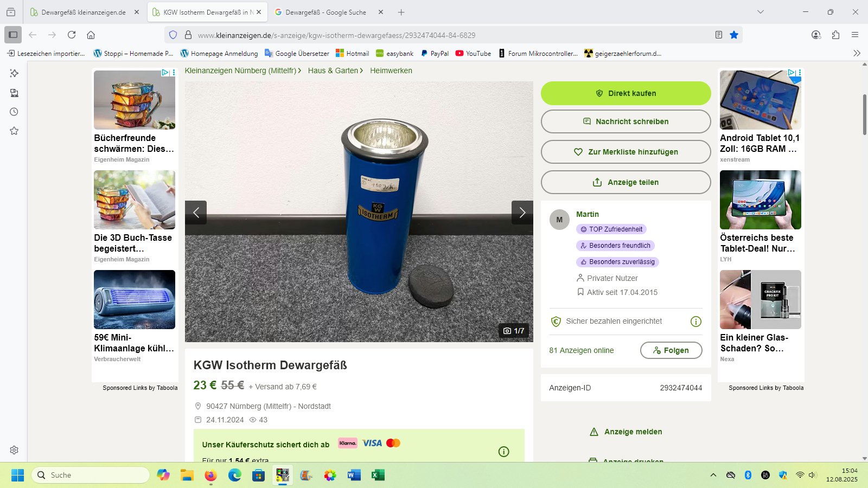Show hidden system tray icons
Image resolution: width=868 pixels, height=488 pixels.
click(x=713, y=475)
